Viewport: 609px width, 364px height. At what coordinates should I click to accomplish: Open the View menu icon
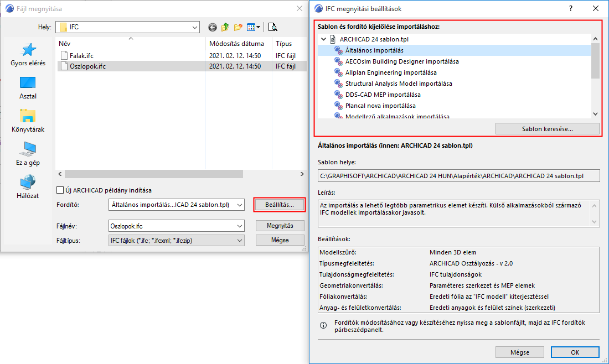tap(253, 27)
